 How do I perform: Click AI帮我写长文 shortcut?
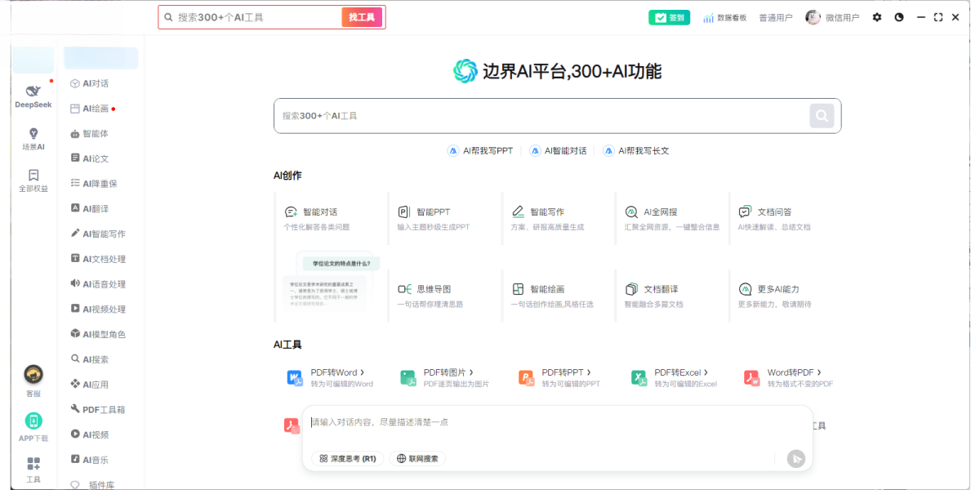click(x=636, y=151)
